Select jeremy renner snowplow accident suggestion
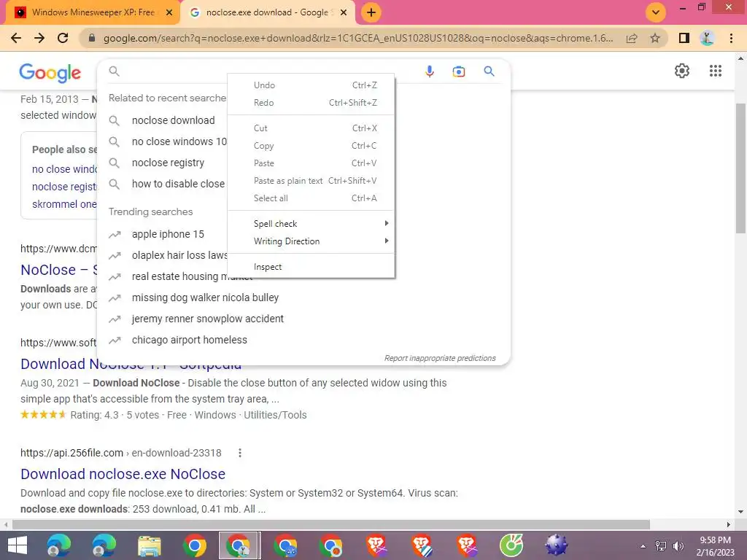The width and height of the screenshot is (747, 560). coord(207,319)
